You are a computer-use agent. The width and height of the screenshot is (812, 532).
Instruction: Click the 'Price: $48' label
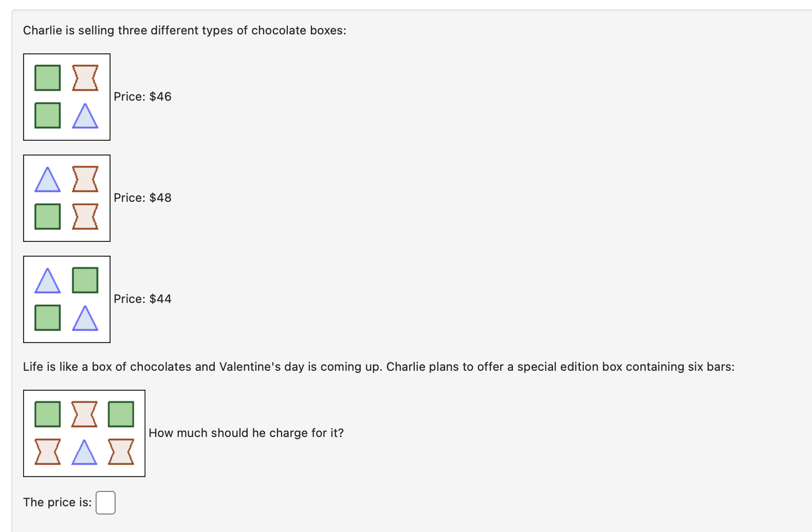coord(142,198)
